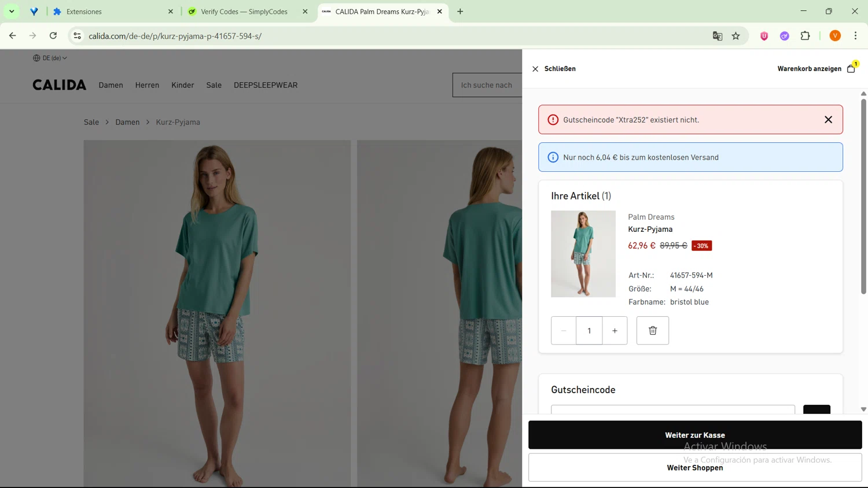868x488 pixels.
Task: Open the purple circular extension icon
Action: 785,36
